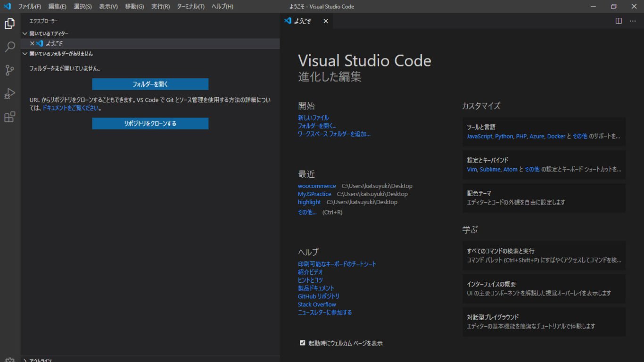Open the 選択(S) menu
This screenshot has height=362, width=644.
[x=83, y=7]
